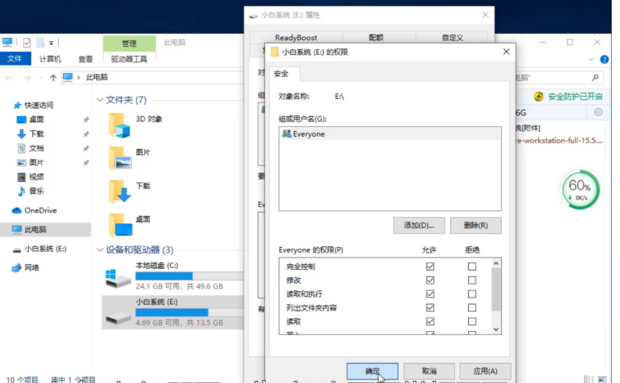Open the Customize (自定义) tab in the properties window
Viewport: 620px width, 383px height.
(x=452, y=38)
